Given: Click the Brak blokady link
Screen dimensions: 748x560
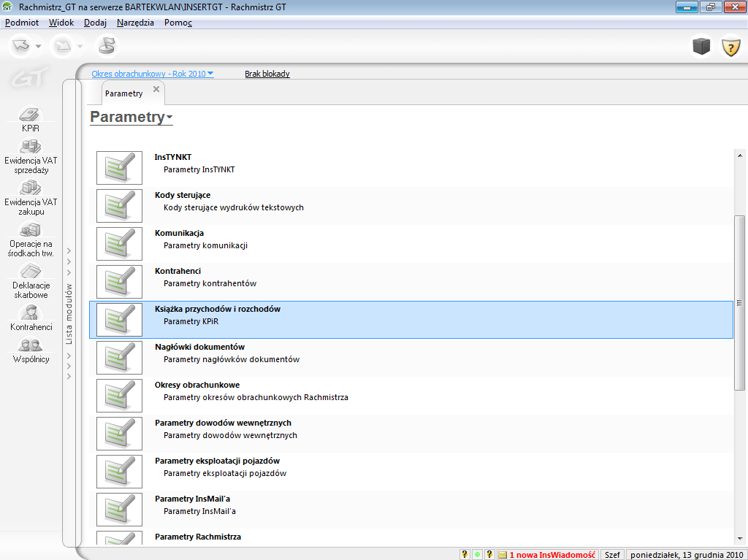Looking at the screenshot, I should (x=267, y=74).
